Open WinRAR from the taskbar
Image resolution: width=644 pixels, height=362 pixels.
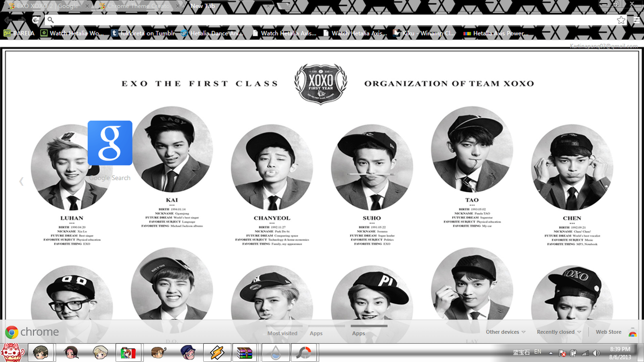244,353
